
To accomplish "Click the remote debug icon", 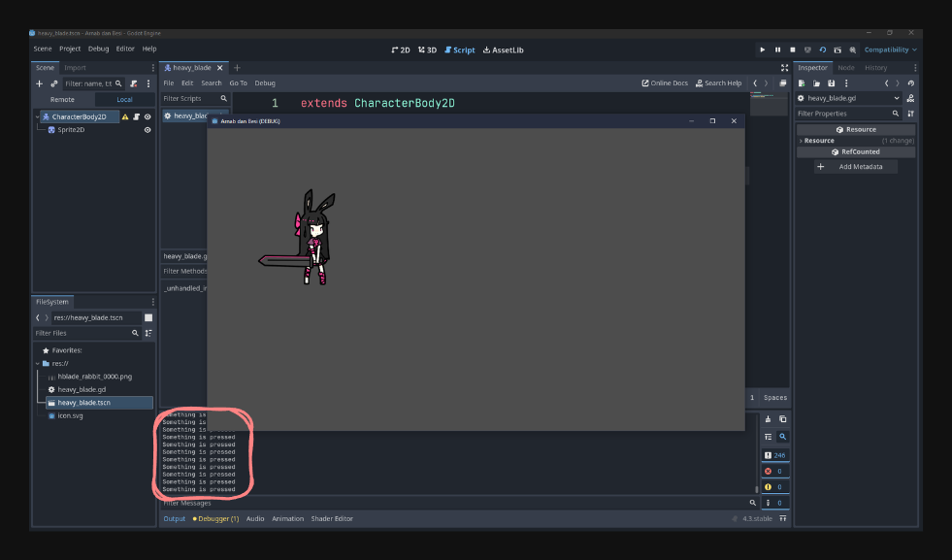I will 807,49.
